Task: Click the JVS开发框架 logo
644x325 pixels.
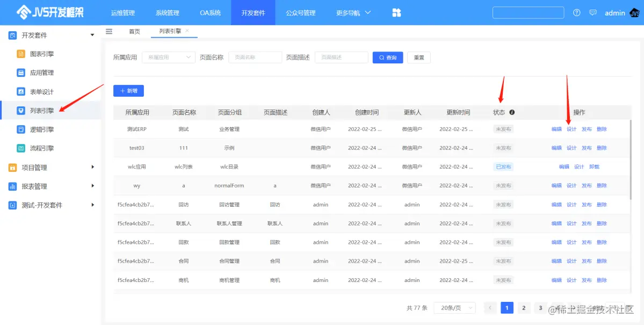Action: tap(50, 13)
